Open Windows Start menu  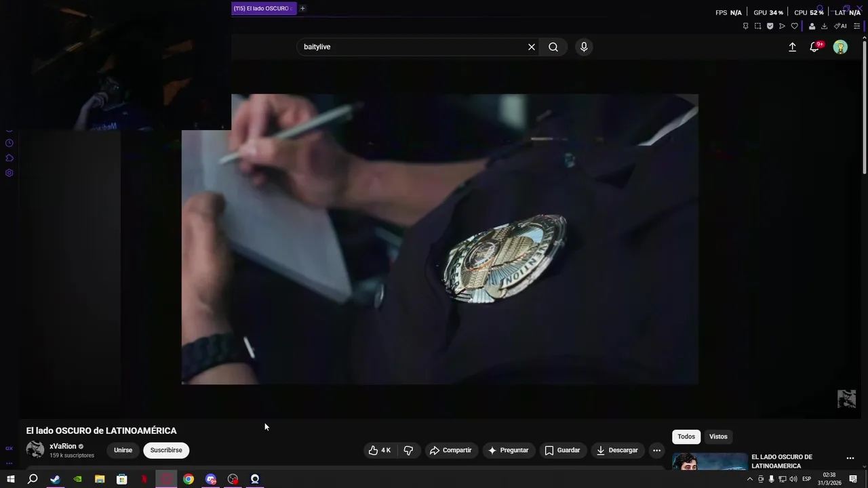coord(10,479)
